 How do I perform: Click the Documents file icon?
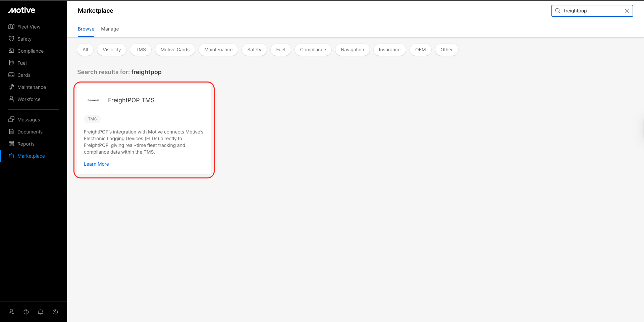tap(11, 131)
